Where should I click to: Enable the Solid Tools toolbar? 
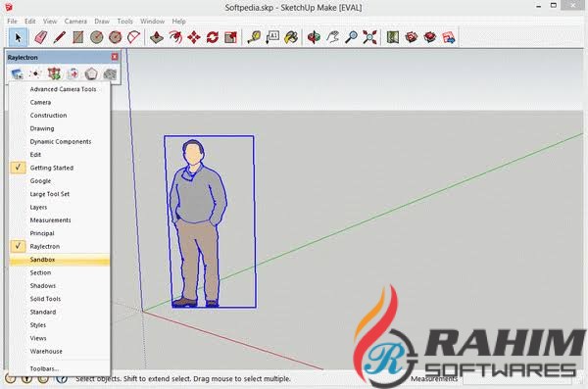[59, 299]
